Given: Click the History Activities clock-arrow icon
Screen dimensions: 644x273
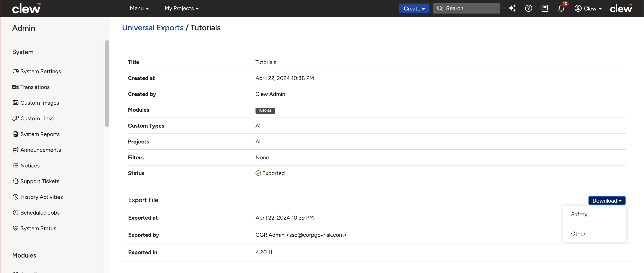Looking at the screenshot, I should (15, 197).
